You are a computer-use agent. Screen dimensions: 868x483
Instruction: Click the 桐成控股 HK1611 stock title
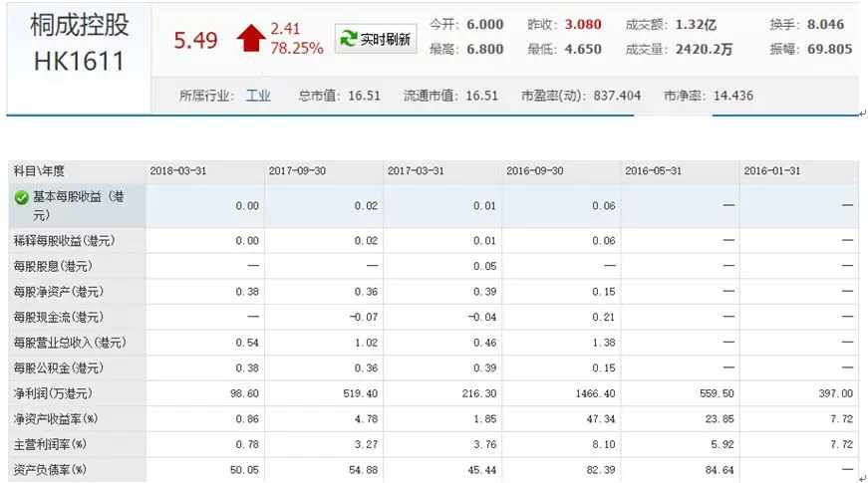tap(79, 43)
